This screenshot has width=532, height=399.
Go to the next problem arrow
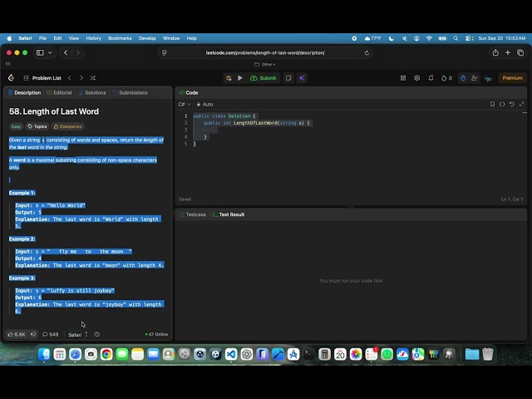coord(81,78)
